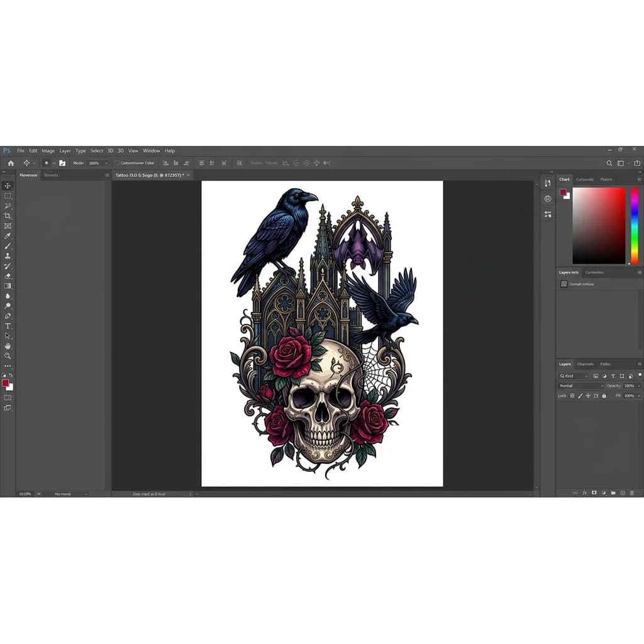644x644 pixels.
Task: Activate the Eraser tool
Action: click(x=8, y=275)
